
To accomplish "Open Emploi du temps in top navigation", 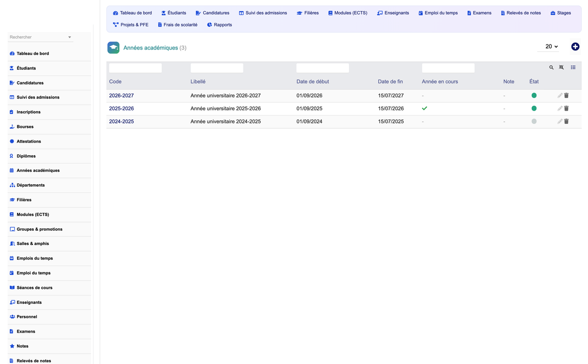I will pyautogui.click(x=438, y=13).
